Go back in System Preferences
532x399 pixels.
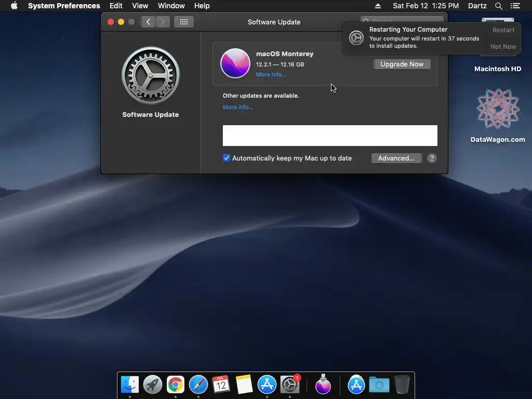148,22
